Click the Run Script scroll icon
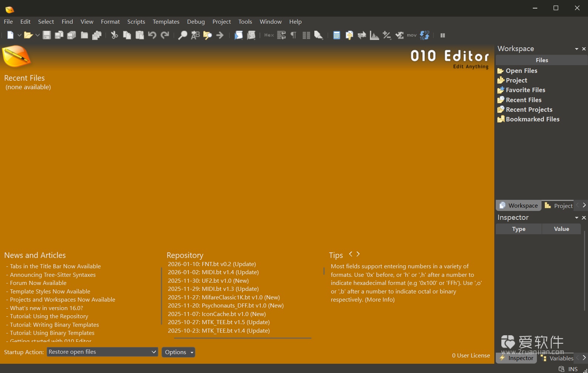588x373 pixels. [238, 35]
